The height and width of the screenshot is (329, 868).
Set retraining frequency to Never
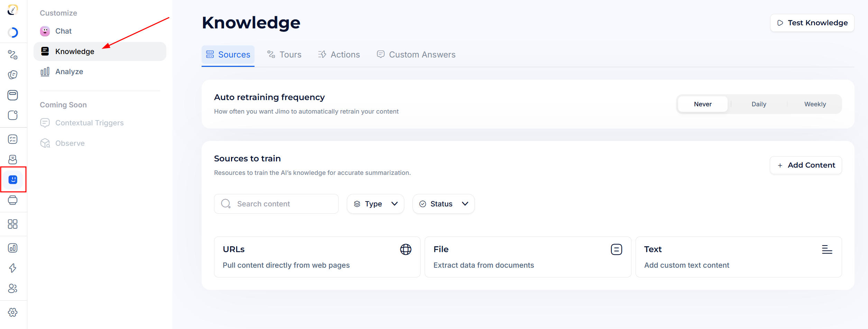703,104
